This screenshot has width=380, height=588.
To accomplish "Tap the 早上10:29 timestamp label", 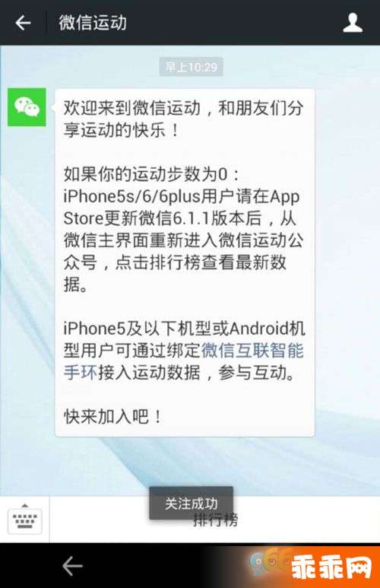I will coord(191,67).
